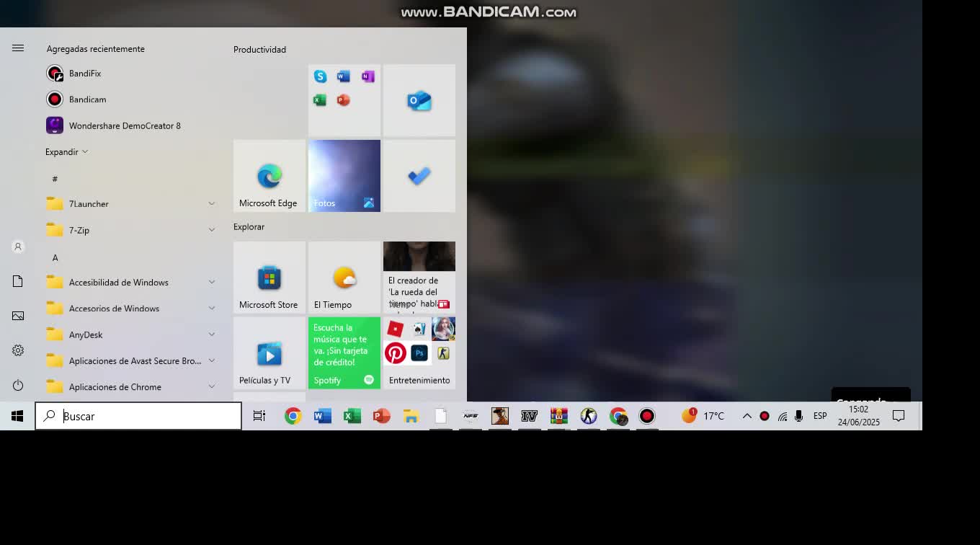
Task: Open the notification center icon
Action: coord(899,416)
